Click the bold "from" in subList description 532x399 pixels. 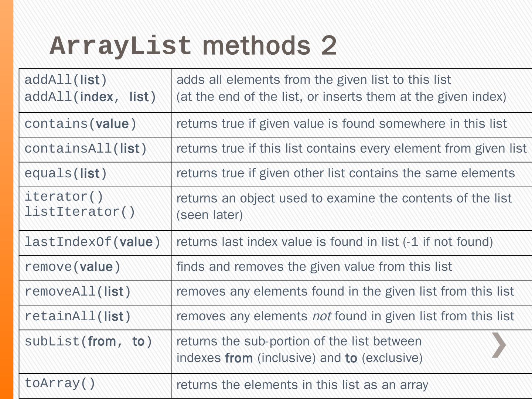click(x=239, y=358)
